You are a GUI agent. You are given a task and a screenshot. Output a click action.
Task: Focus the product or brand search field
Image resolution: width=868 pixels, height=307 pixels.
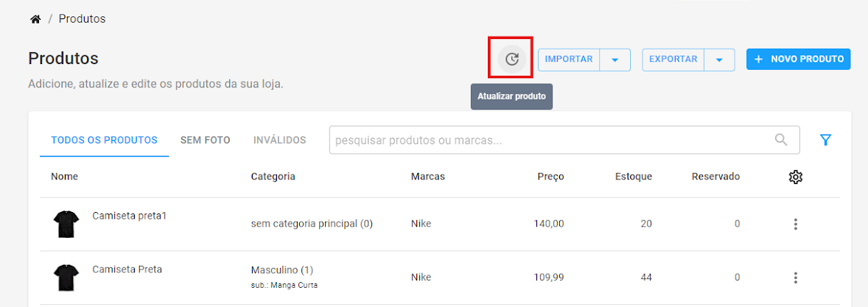[x=564, y=140]
